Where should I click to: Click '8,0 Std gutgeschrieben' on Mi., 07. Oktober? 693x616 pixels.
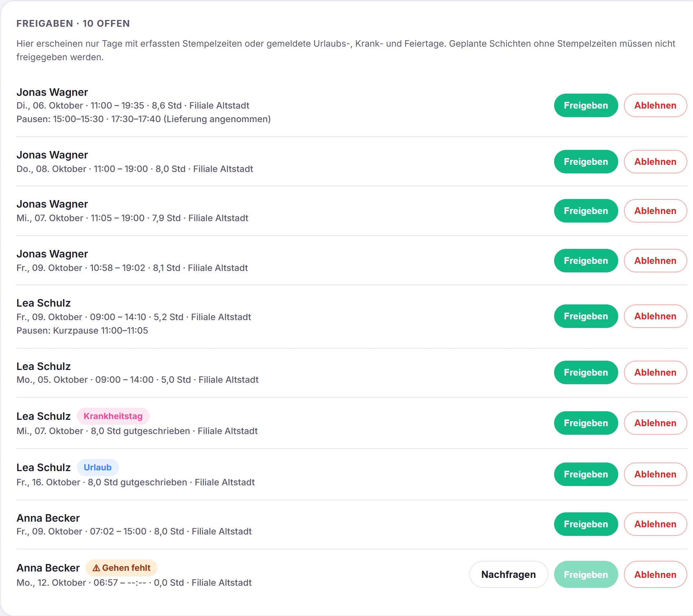tap(140, 431)
